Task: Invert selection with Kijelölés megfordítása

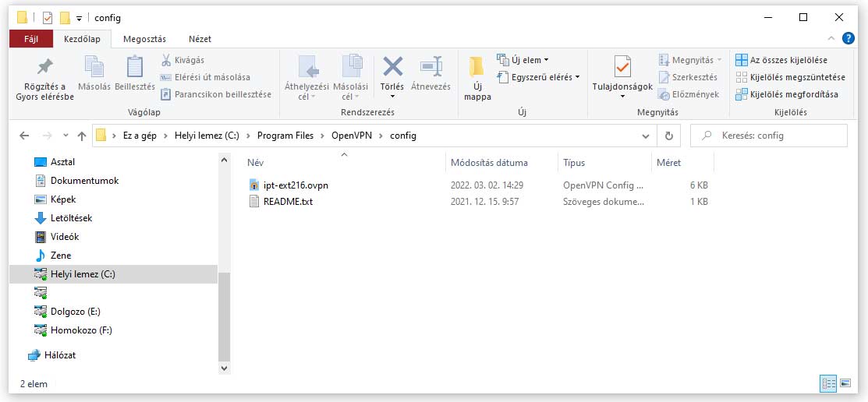Action: tap(787, 94)
